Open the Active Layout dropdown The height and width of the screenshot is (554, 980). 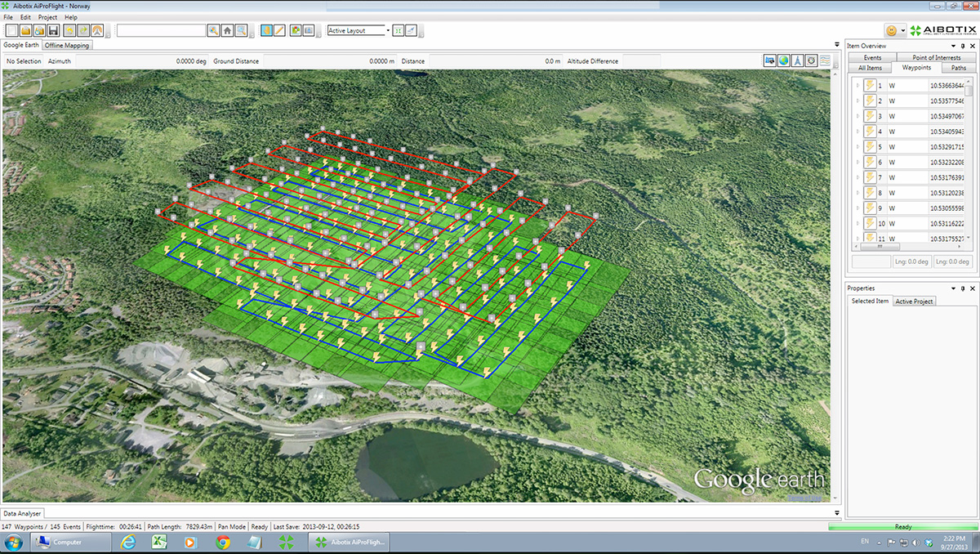click(x=388, y=30)
